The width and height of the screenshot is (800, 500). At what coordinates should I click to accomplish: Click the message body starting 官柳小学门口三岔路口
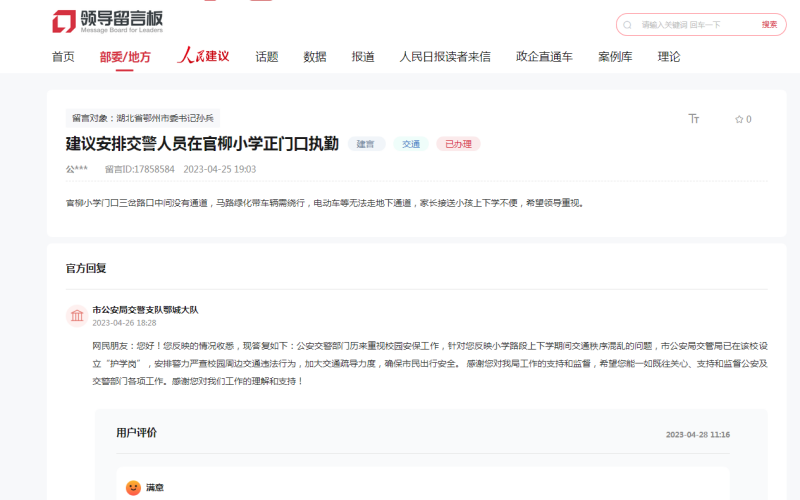(325, 203)
